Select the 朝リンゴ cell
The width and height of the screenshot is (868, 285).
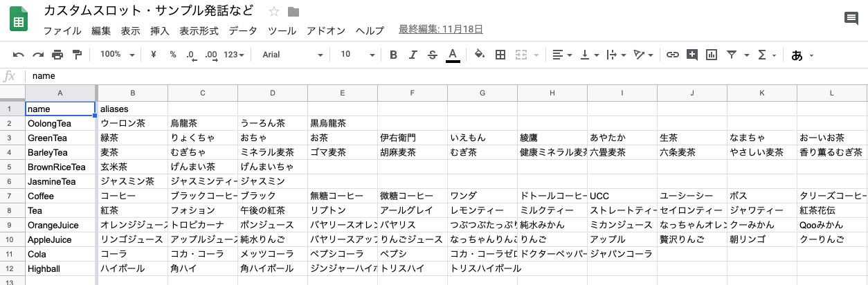[761, 239]
